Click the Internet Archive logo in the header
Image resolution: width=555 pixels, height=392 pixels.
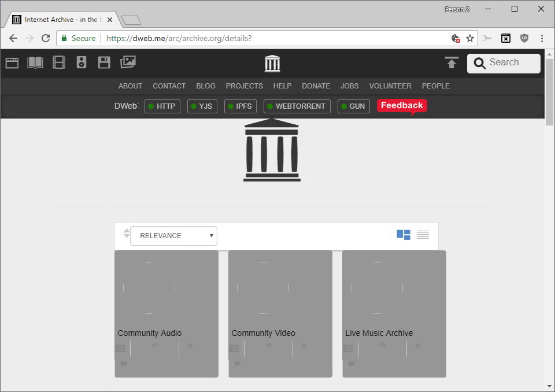point(272,64)
